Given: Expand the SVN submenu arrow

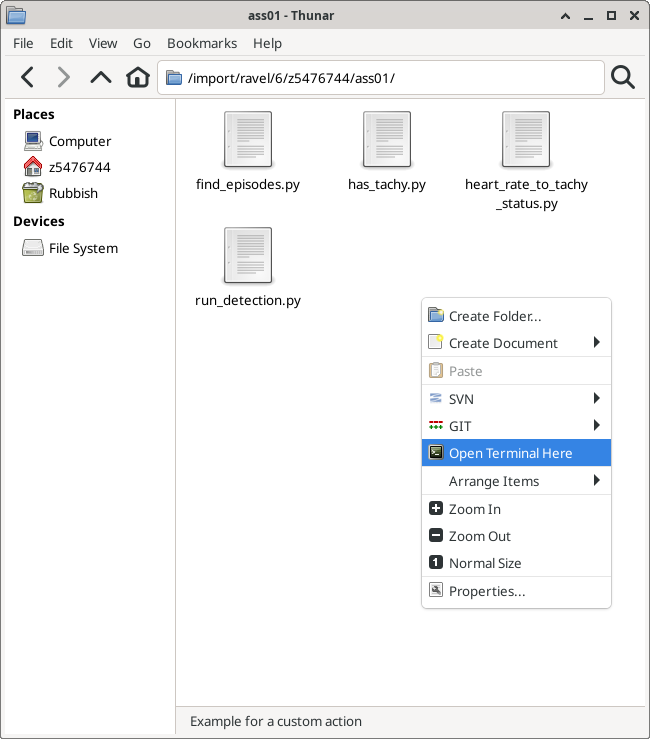Looking at the screenshot, I should click(x=597, y=398).
